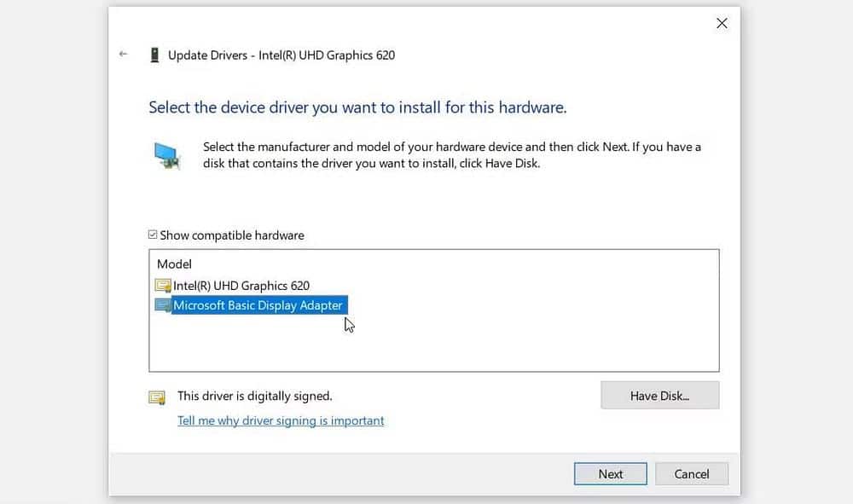Click the screwdriver icon next to Update Drivers title
The height and width of the screenshot is (504, 853).
[154, 54]
